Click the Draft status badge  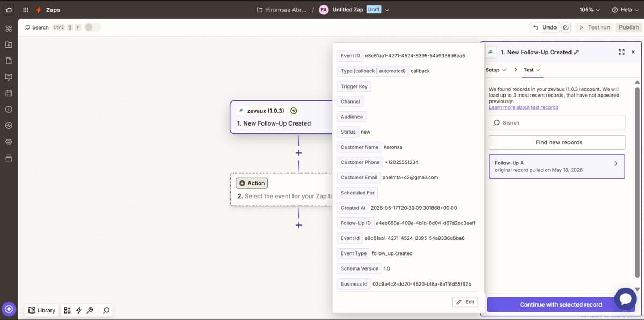(374, 10)
